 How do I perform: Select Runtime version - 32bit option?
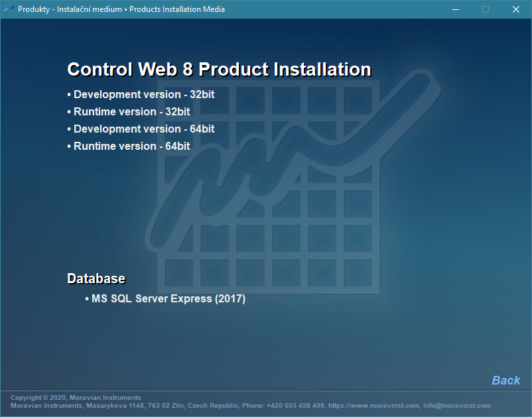(x=131, y=111)
